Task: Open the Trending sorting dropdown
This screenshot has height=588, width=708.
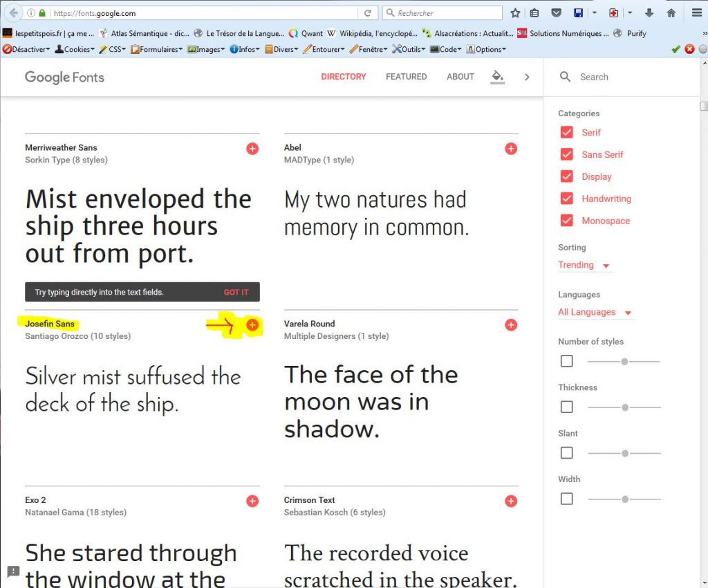Action: tap(584, 266)
